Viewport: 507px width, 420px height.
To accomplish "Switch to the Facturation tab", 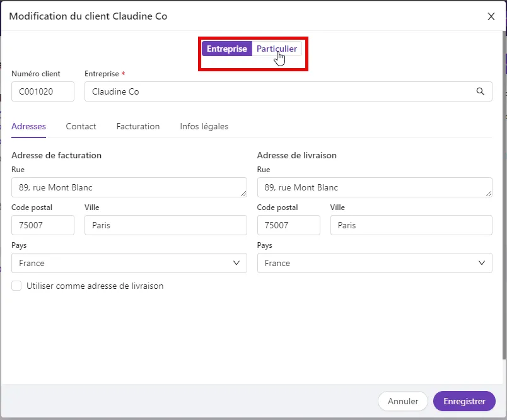I will click(x=138, y=126).
